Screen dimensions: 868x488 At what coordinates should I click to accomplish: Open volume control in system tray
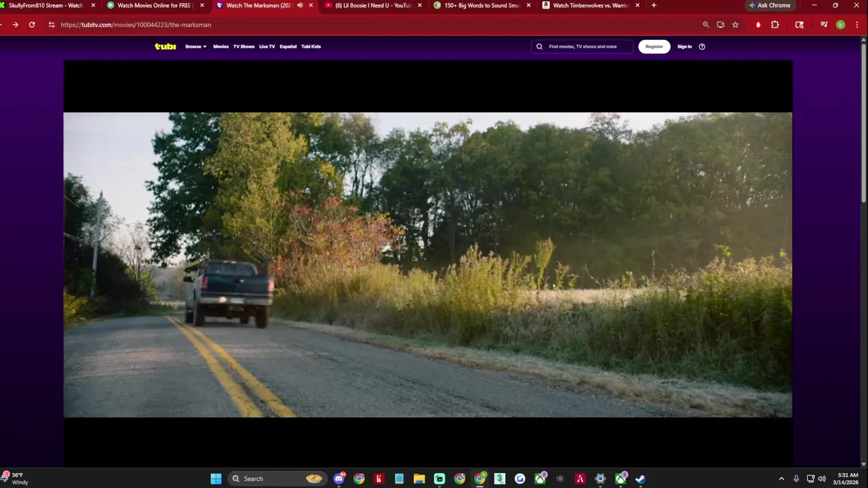pyautogui.click(x=822, y=479)
